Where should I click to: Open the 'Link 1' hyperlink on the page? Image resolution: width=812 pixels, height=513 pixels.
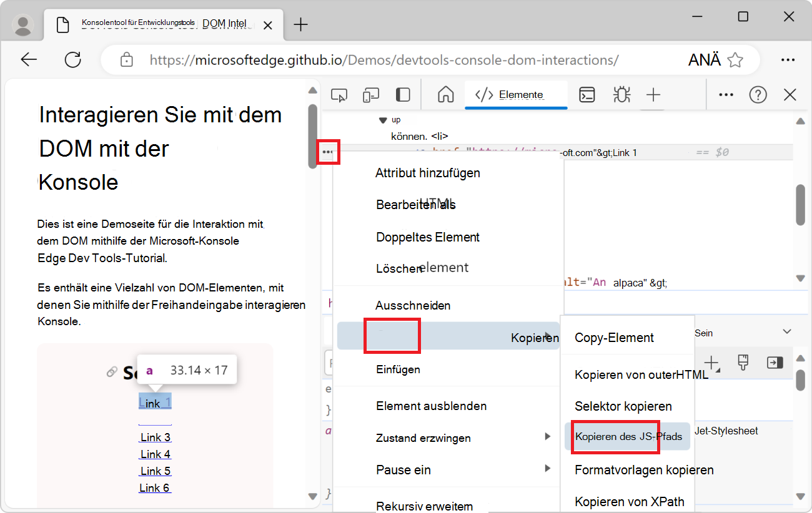click(x=155, y=403)
